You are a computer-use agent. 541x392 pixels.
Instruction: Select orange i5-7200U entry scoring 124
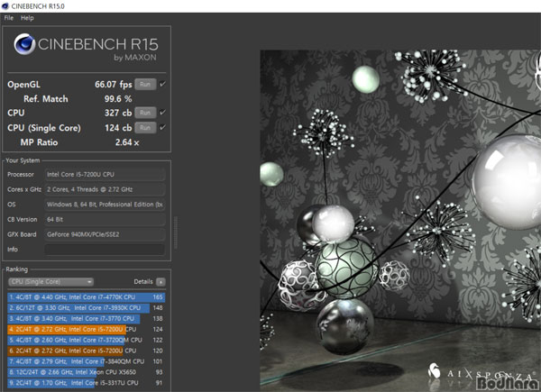[87, 329]
